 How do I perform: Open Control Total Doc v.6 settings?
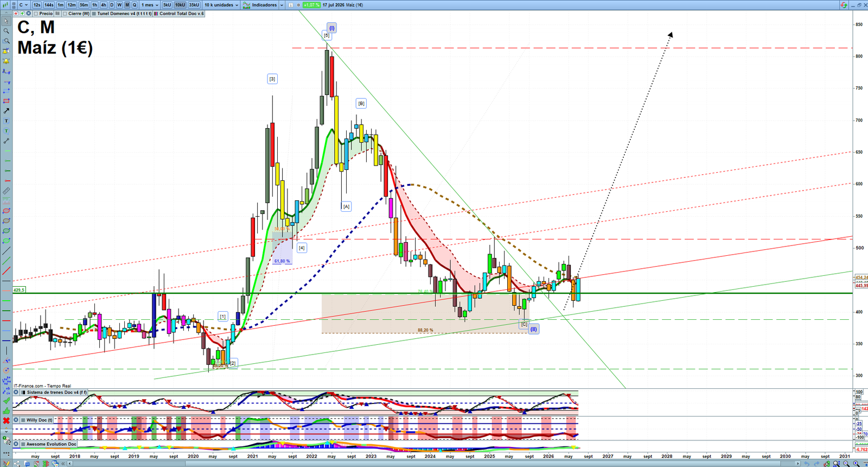pos(179,14)
